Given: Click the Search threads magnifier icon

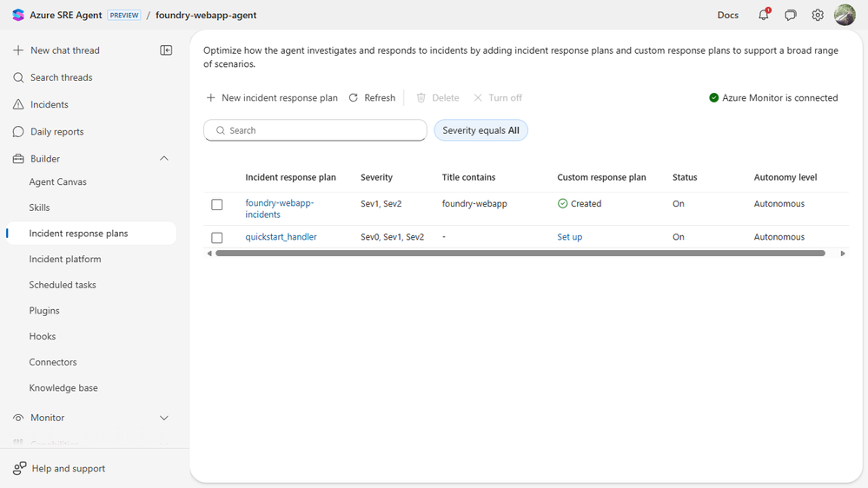Looking at the screenshot, I should pos(18,77).
